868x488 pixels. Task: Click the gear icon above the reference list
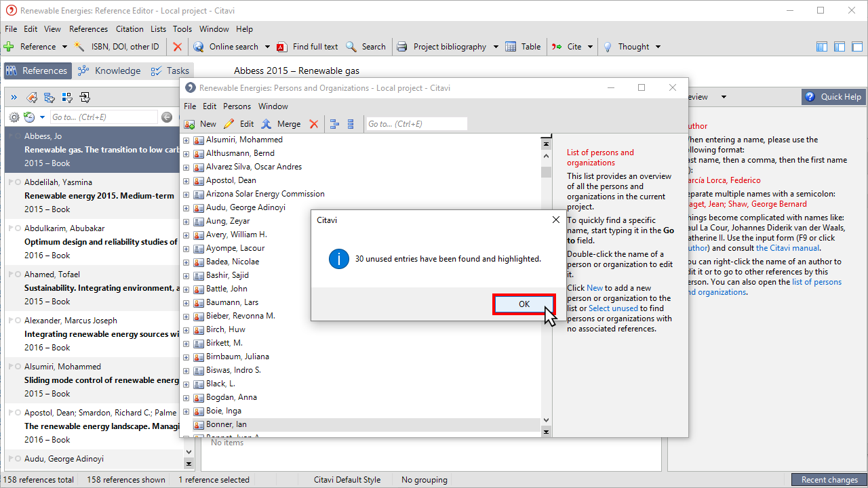(14, 117)
